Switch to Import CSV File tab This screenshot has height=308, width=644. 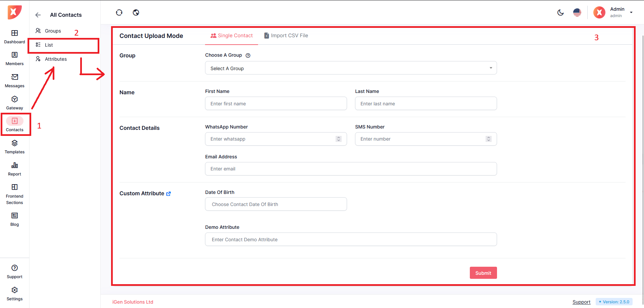(x=286, y=36)
